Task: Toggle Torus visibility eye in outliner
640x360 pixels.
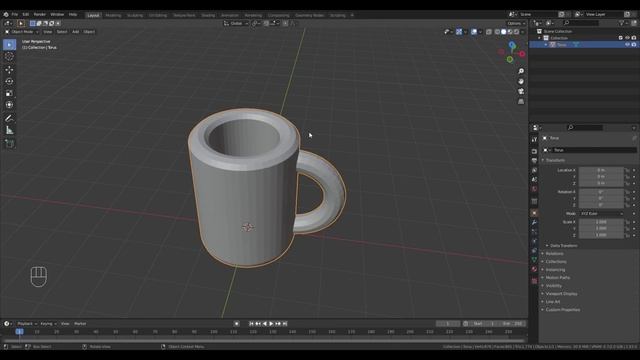Action: tap(627, 44)
